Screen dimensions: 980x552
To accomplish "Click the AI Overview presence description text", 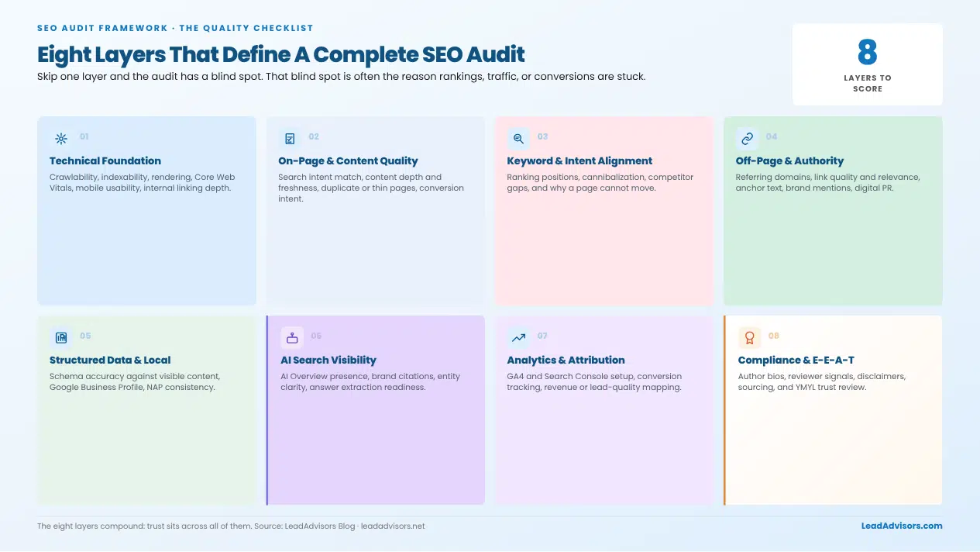I will tap(370, 382).
